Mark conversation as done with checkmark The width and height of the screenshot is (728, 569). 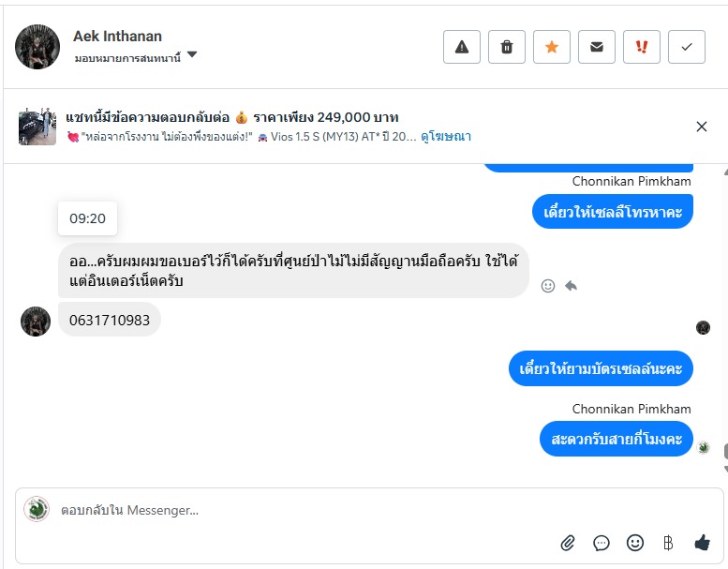(687, 47)
